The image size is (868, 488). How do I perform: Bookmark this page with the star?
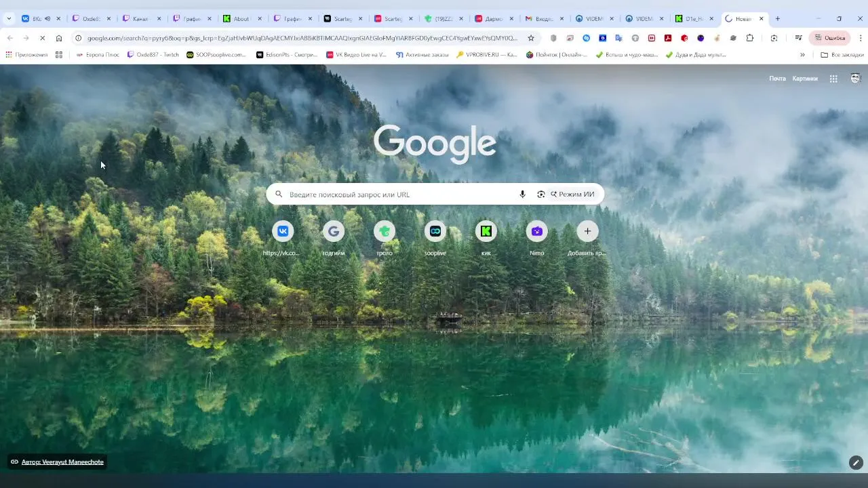coord(531,38)
